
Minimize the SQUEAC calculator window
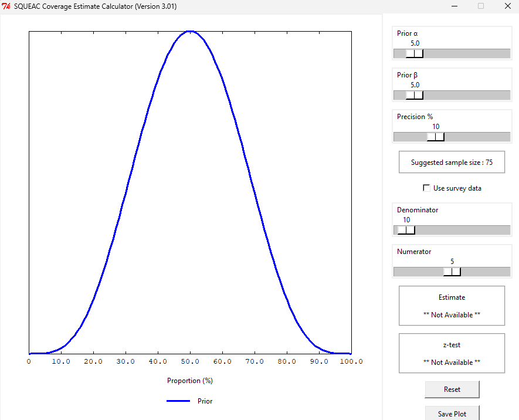coord(454,6)
